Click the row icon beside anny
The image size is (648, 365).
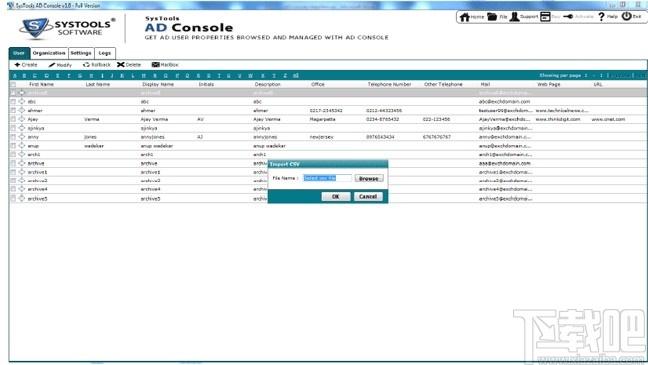pos(21,137)
